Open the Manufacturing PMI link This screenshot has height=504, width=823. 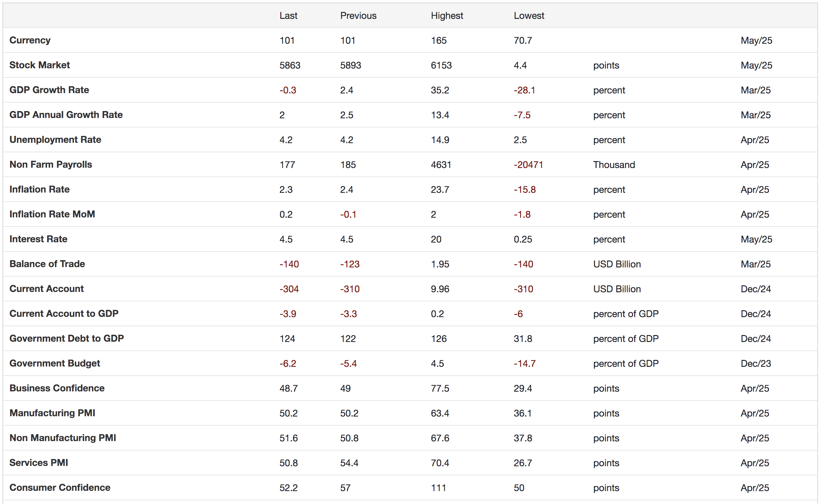[x=52, y=413]
